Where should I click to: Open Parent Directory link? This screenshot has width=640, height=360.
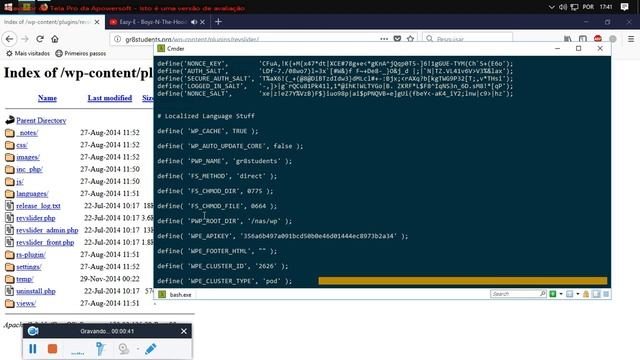tap(41, 120)
